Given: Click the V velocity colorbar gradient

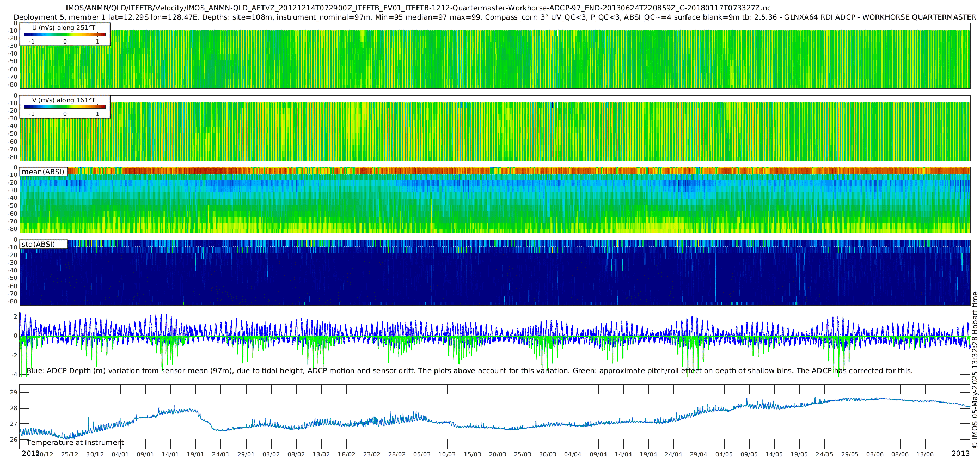Looking at the screenshot, I should (x=65, y=107).
